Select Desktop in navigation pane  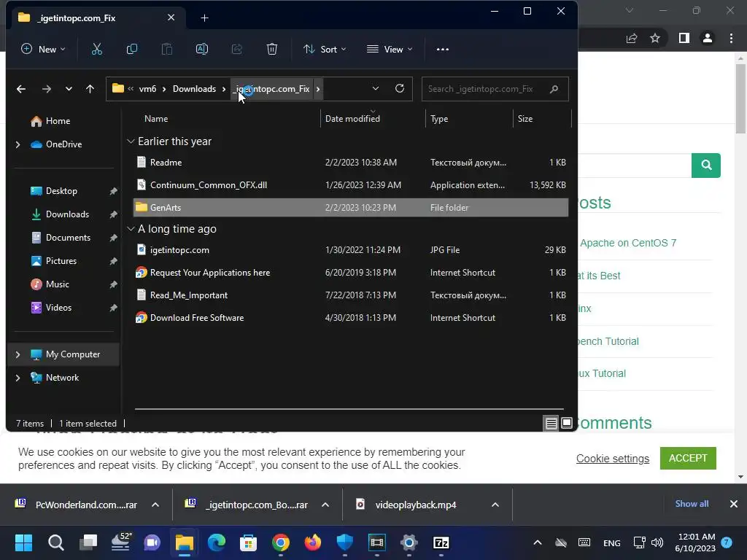pyautogui.click(x=61, y=191)
